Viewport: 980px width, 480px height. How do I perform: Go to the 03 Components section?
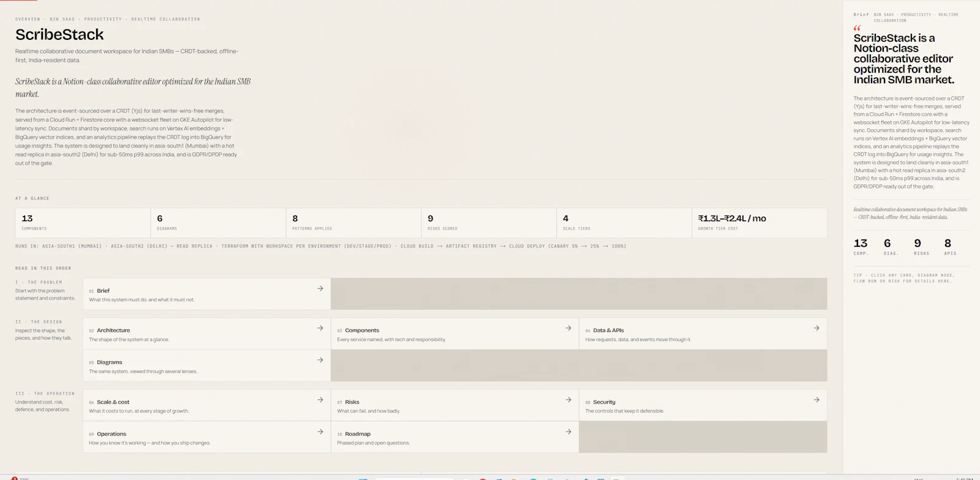click(x=455, y=334)
